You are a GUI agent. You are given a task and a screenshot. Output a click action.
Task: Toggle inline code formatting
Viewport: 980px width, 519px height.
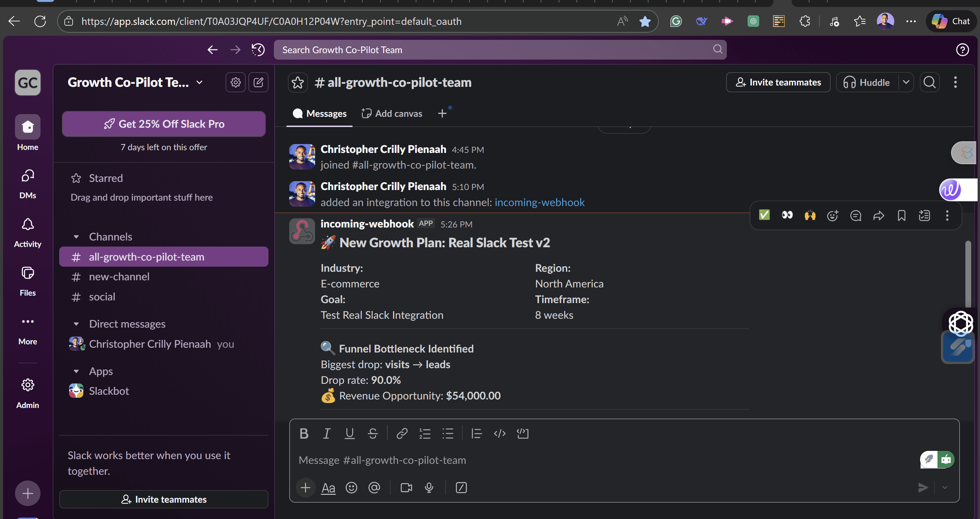point(500,433)
